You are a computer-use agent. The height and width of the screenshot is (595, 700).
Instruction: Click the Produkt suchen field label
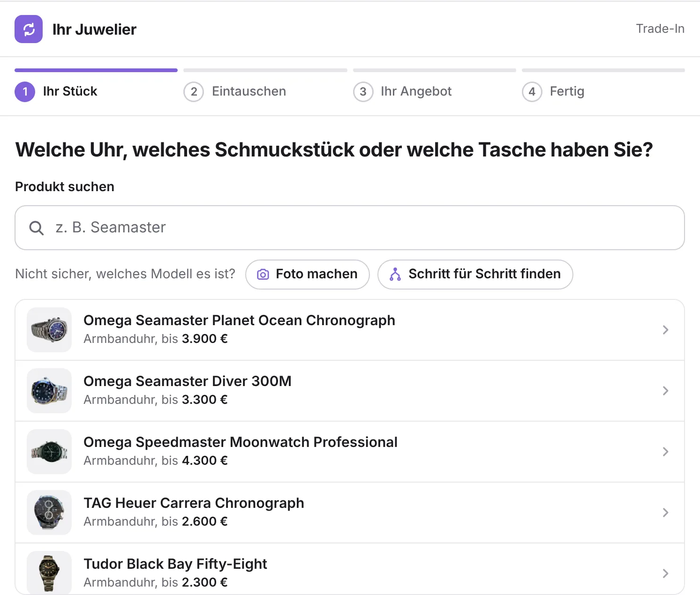(65, 186)
